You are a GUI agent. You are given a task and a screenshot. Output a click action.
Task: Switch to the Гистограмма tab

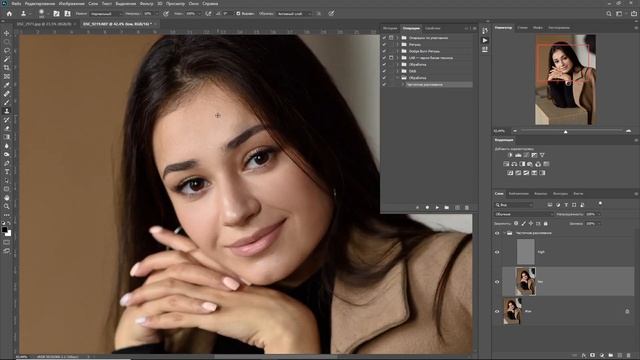[559, 28]
